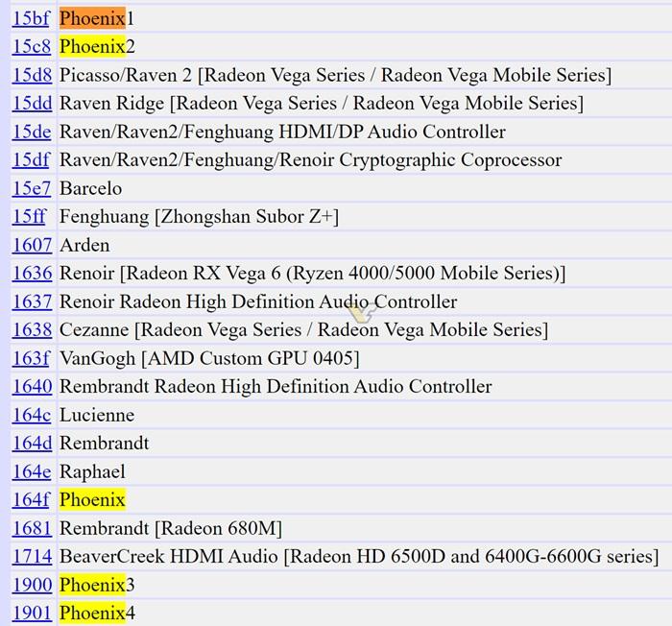The height and width of the screenshot is (626, 672).
Task: Select the highlighted Phoenix2 name
Action: pos(97,46)
